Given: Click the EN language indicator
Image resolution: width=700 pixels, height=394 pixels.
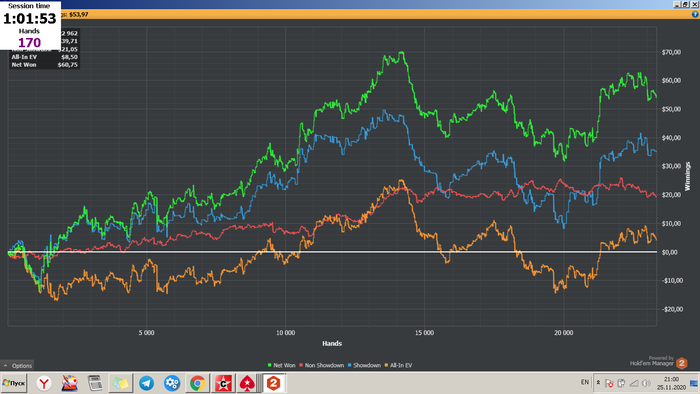Looking at the screenshot, I should coord(585,382).
